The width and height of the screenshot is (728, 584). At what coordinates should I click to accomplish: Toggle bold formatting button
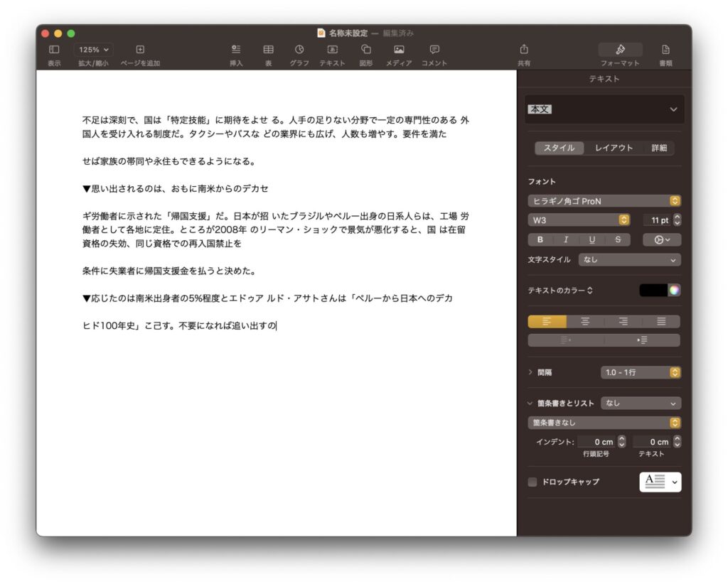click(x=540, y=239)
